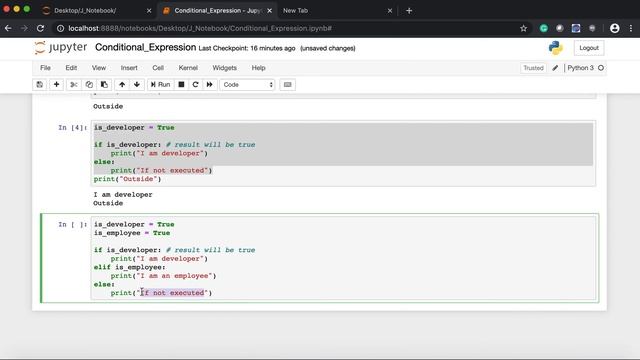Bookmark this page with the star icon

pos(523,28)
